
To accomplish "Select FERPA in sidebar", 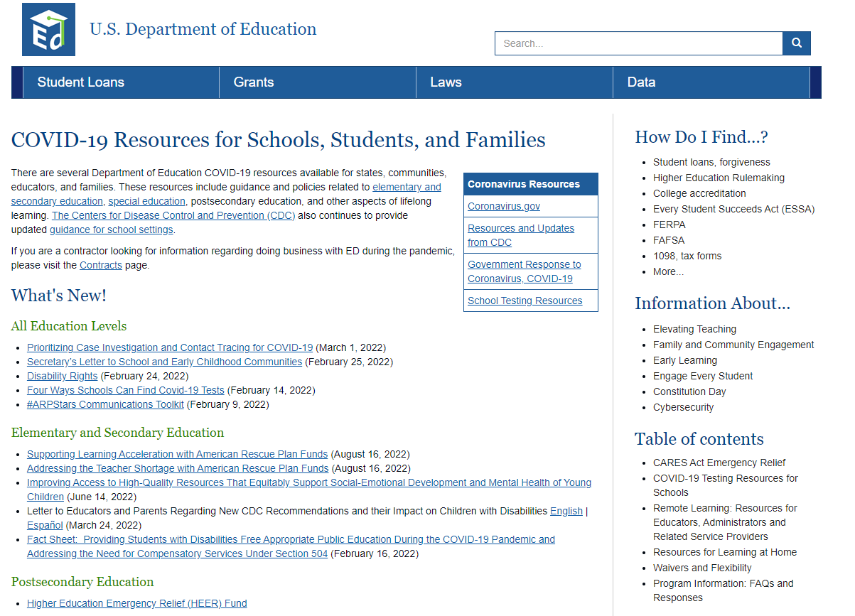I will coord(670,225).
